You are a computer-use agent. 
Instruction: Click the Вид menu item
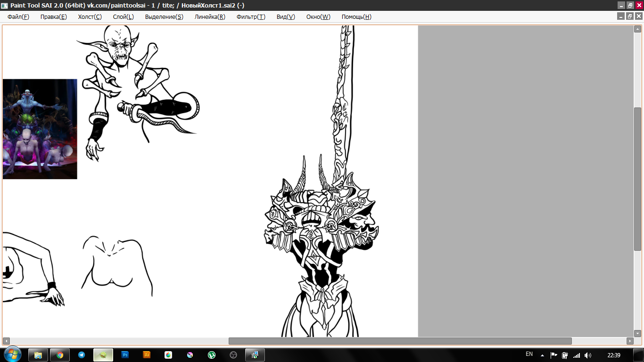coord(286,16)
